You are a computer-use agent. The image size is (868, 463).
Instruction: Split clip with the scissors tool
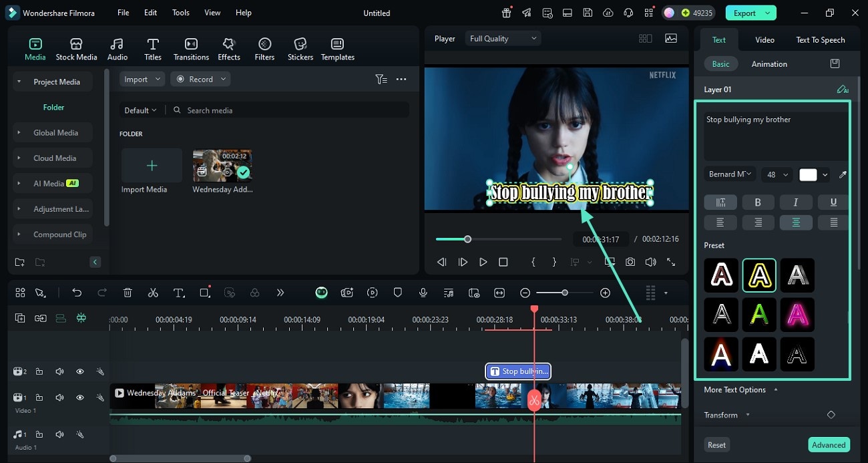click(x=153, y=293)
